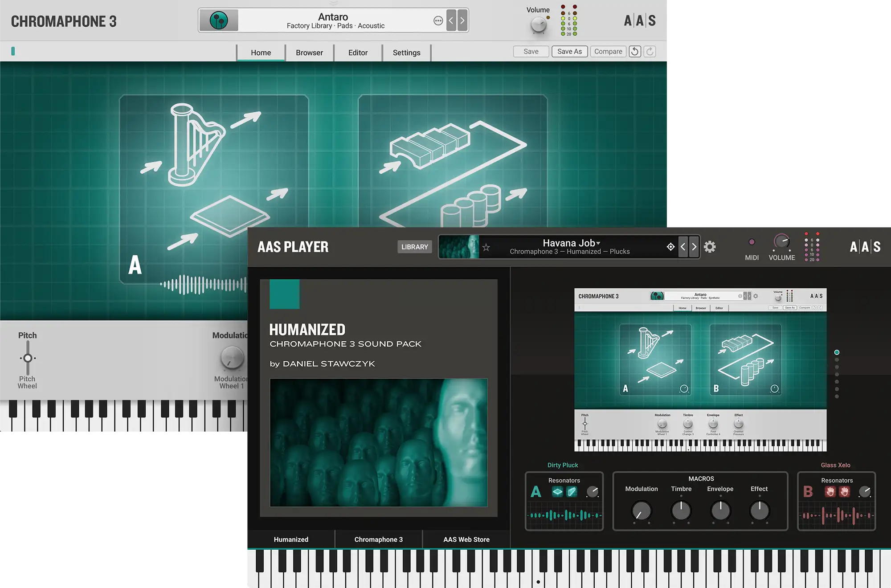The image size is (891, 588).
Task: Favorite Havana Job with the star icon
Action: tap(486, 247)
